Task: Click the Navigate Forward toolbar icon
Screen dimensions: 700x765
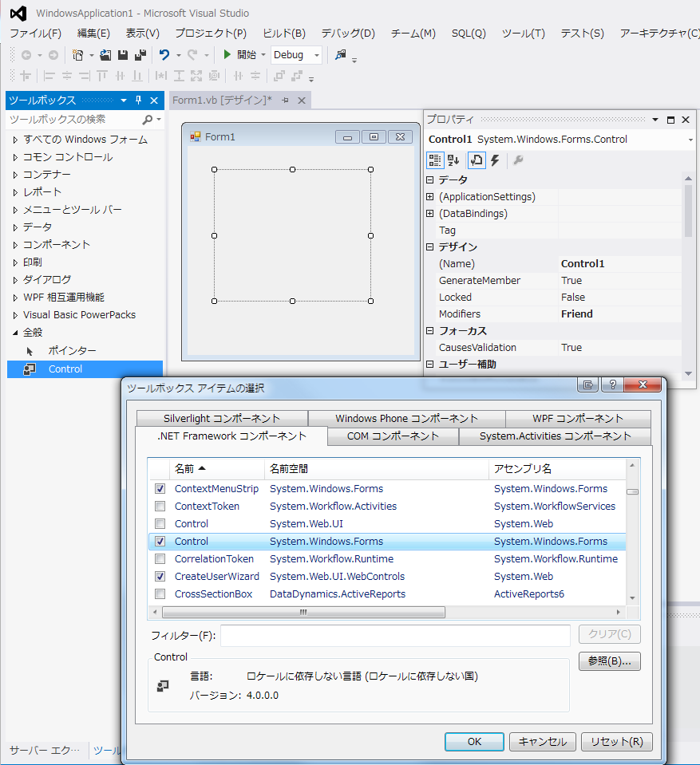Action: point(53,55)
